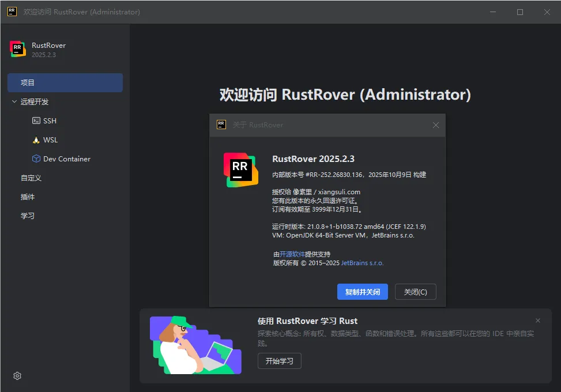Screen dimensions: 561x392
Task: Click the Dev Container cube icon
Action: 36,159
